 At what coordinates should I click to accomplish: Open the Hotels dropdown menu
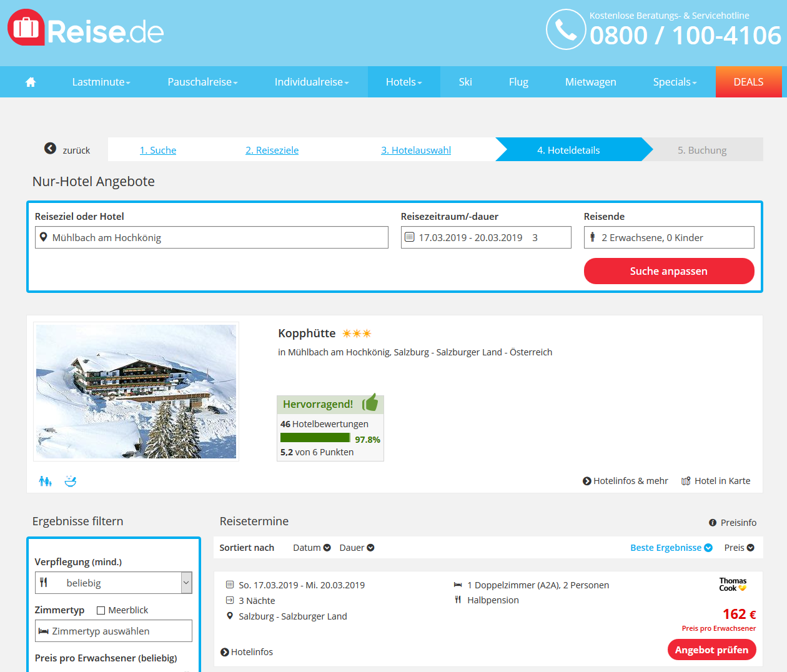(404, 82)
